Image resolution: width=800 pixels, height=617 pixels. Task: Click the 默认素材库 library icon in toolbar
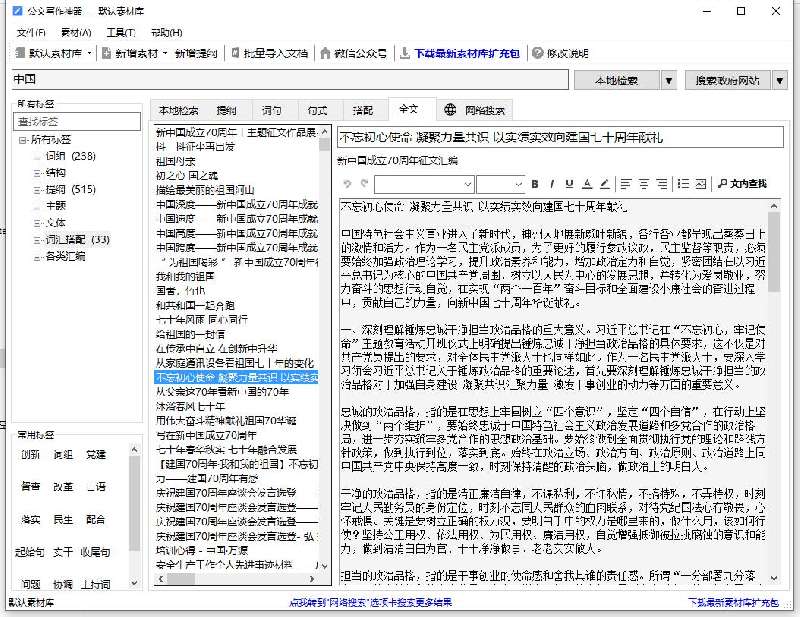20,53
